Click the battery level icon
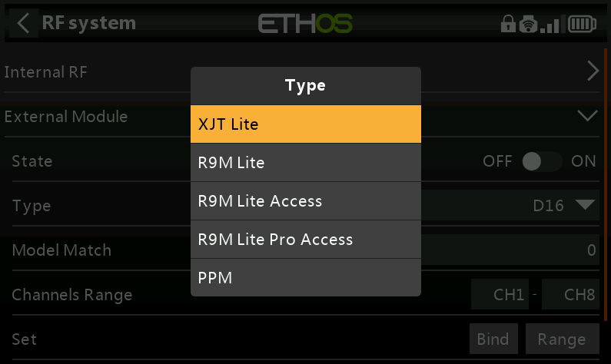Viewport: 611px width, 364px height. click(583, 25)
